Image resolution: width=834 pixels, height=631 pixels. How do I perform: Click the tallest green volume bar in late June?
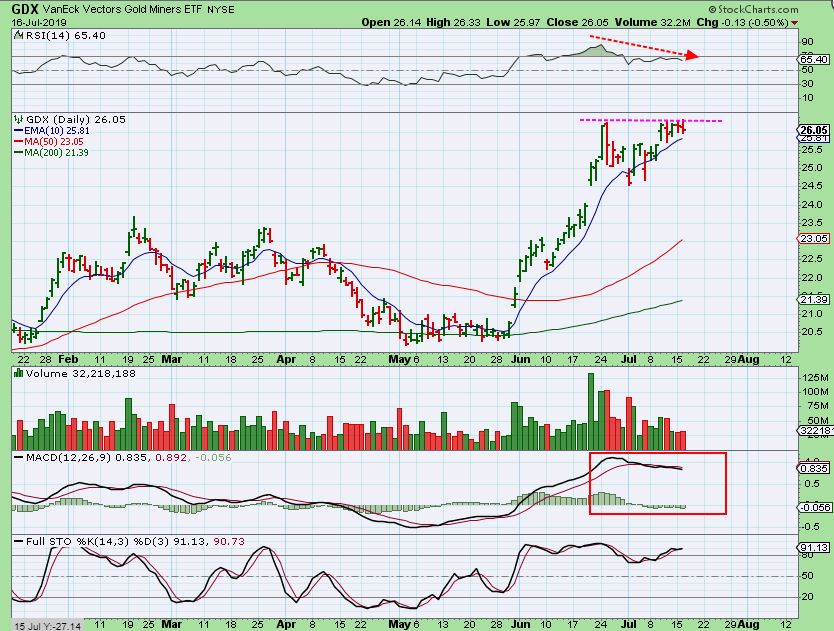click(x=590, y=412)
